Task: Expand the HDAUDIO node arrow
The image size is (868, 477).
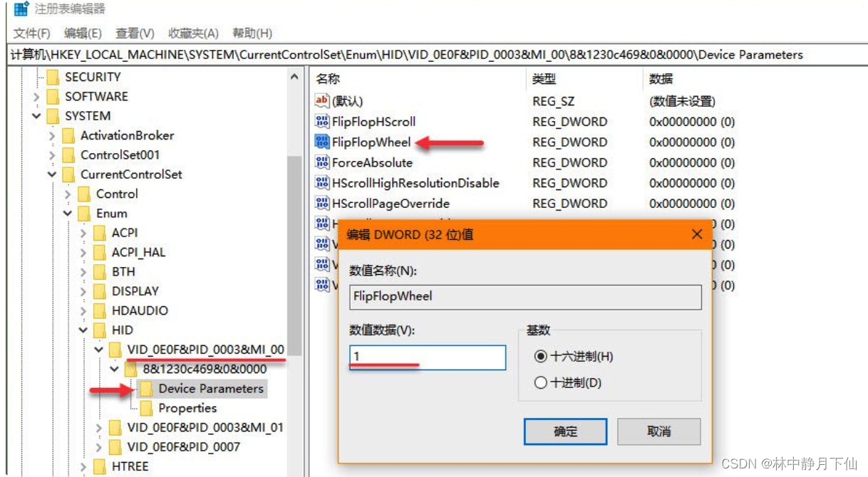Action: (x=83, y=310)
